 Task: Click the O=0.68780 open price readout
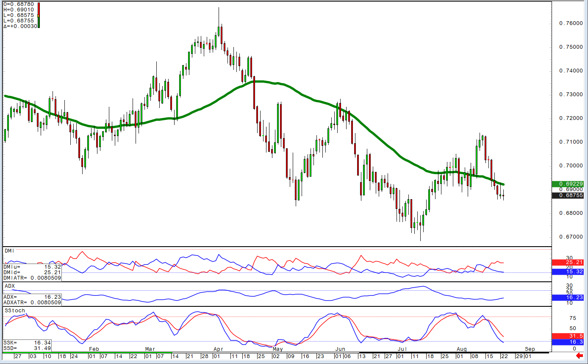pyautogui.click(x=19, y=5)
